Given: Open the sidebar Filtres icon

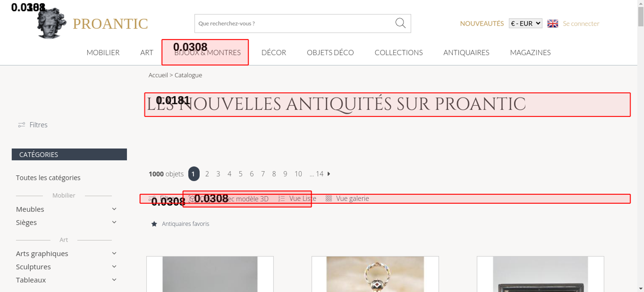Looking at the screenshot, I should click(x=22, y=125).
